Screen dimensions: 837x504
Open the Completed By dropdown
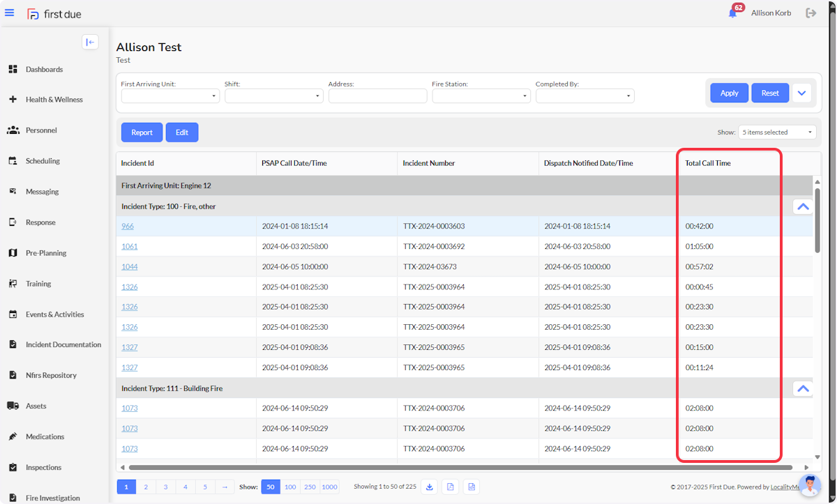585,96
